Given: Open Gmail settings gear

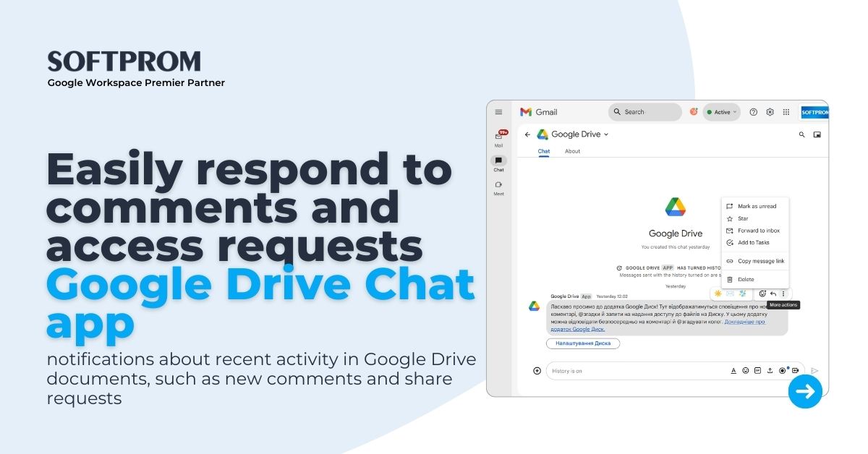Looking at the screenshot, I should click(x=770, y=112).
